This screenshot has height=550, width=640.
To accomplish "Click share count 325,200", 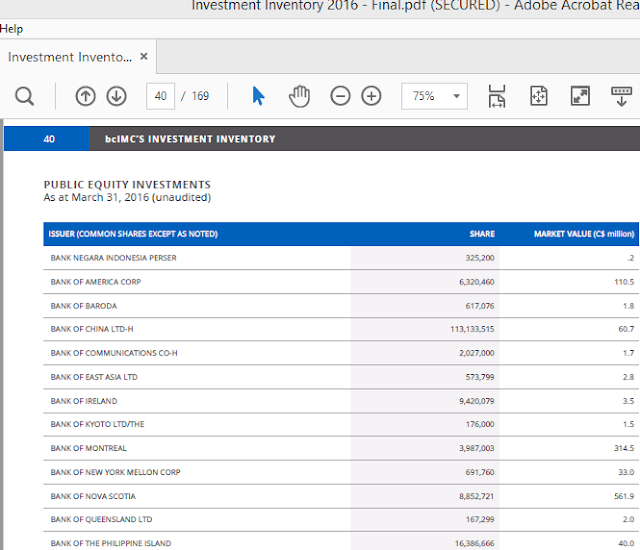I will (480, 258).
